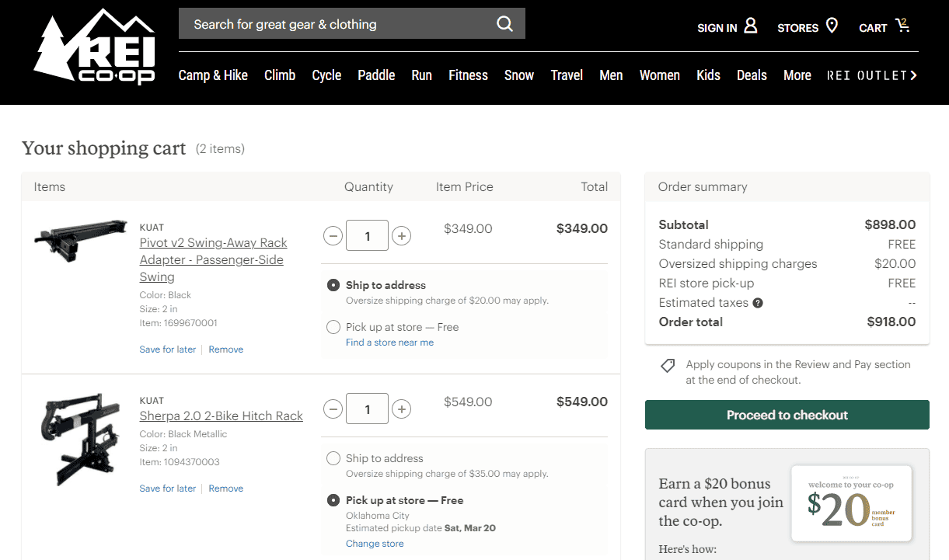Increase quantity of Sherpa 2.0 rack
The width and height of the screenshot is (949, 560).
(x=401, y=409)
